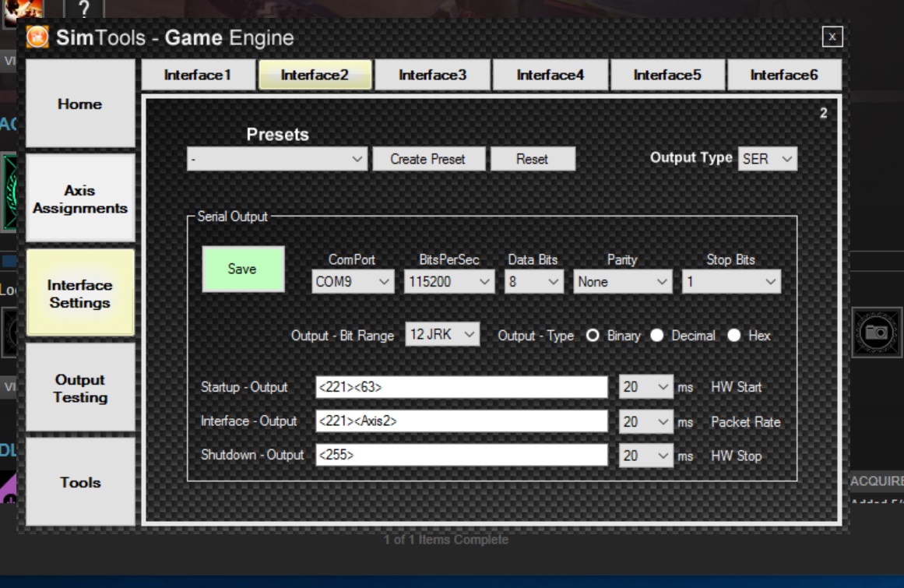Open the Stop Bits dropdown
904x588 pixels.
[731, 282]
